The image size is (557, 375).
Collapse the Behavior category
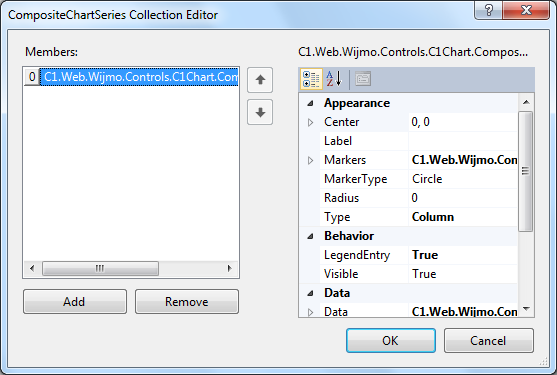click(310, 236)
